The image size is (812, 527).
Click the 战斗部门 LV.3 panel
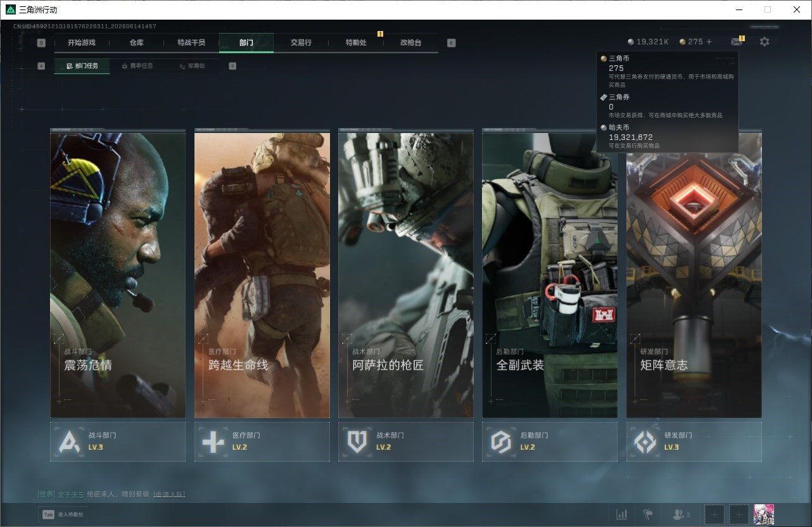click(x=118, y=441)
